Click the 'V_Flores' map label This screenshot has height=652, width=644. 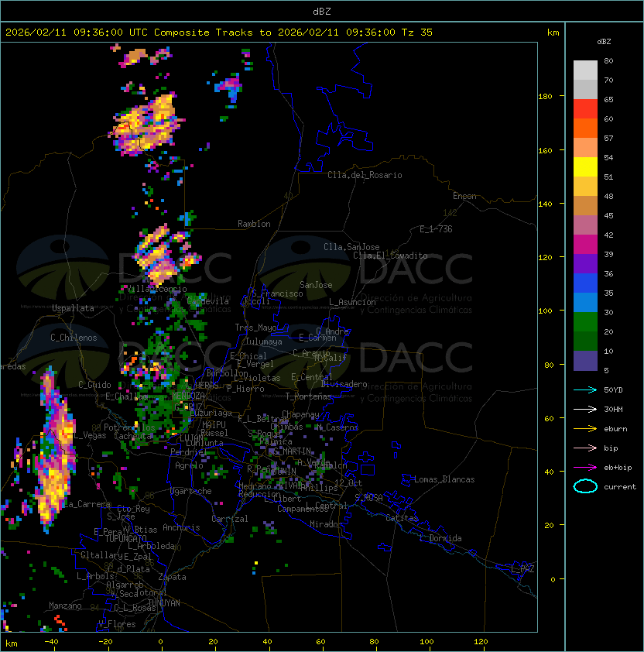tap(117, 624)
